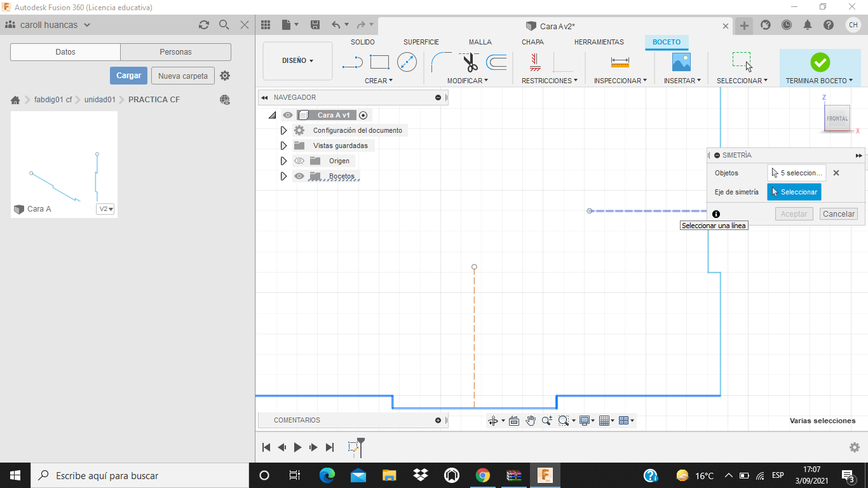Open the data panel grid icon
This screenshot has height=488, width=868.
[x=266, y=25]
